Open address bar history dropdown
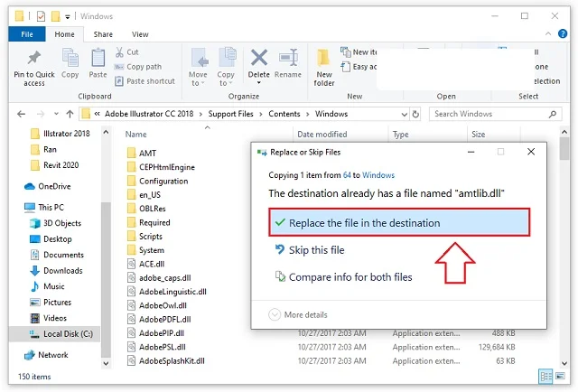578x392 pixels. click(404, 115)
